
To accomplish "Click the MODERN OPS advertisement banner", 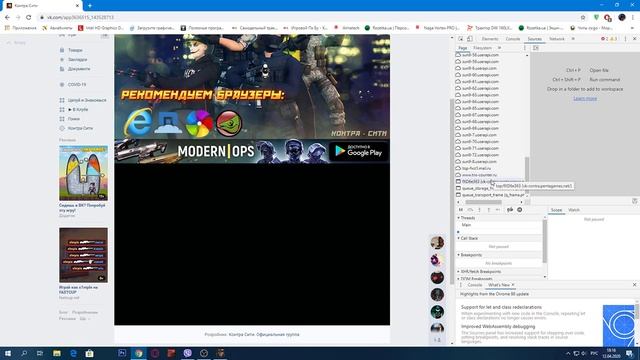I will pos(252,151).
